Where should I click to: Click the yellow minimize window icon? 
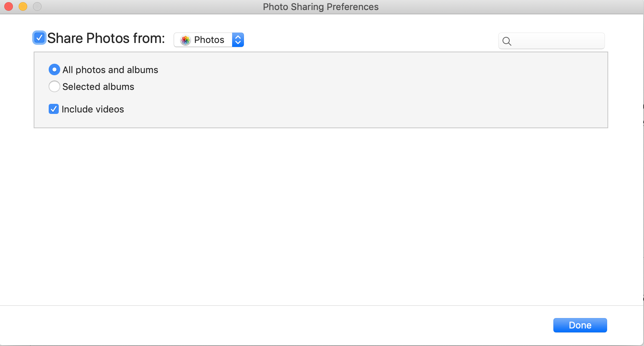click(x=23, y=6)
